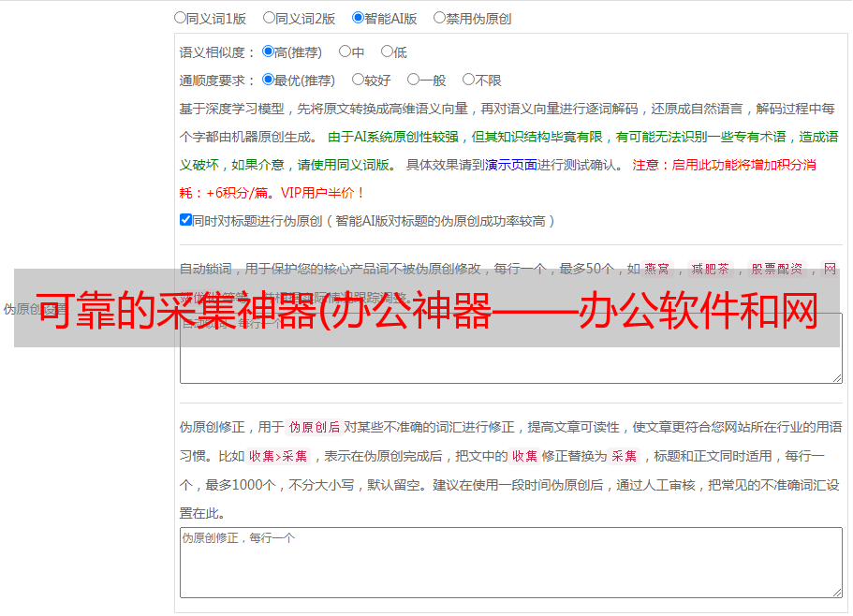Set 语义相似度 to 高(推荐)

pos(268,52)
